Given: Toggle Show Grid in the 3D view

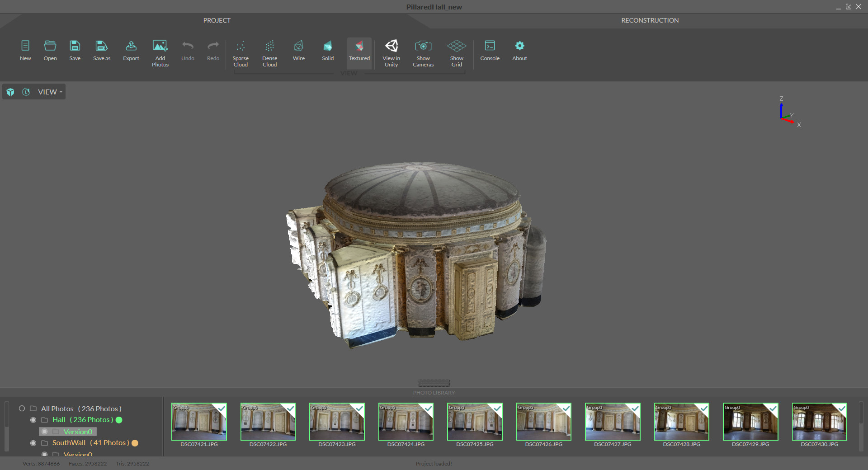Looking at the screenshot, I should 456,52.
